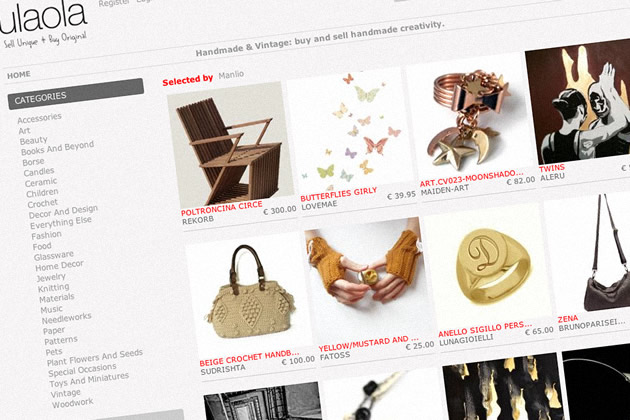Viewport: 630px width, 420px height.
Task: Click the POLTRONCINA CIRCE product title
Action: pos(221,209)
